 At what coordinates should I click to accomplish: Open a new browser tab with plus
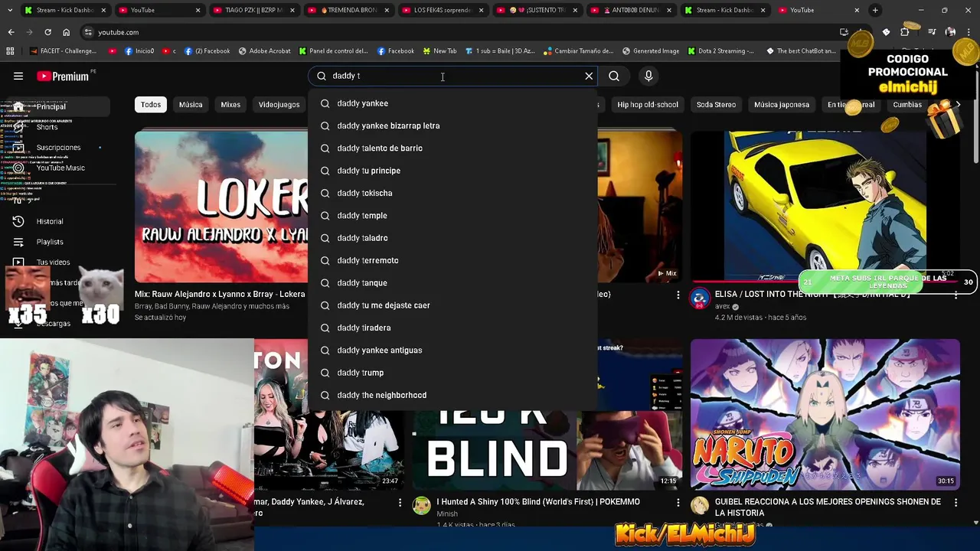pyautogui.click(x=875, y=10)
